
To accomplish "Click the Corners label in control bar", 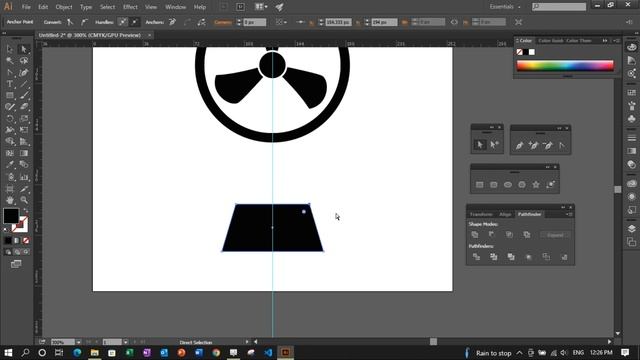I will [x=223, y=22].
